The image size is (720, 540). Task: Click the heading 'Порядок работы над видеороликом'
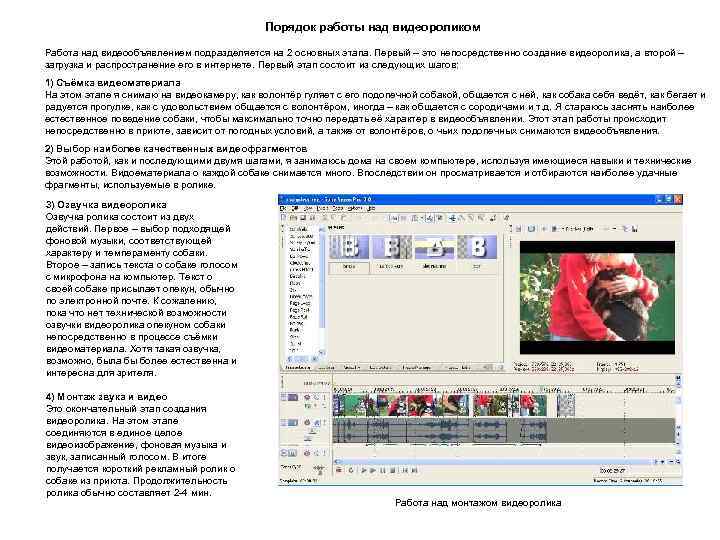373,27
